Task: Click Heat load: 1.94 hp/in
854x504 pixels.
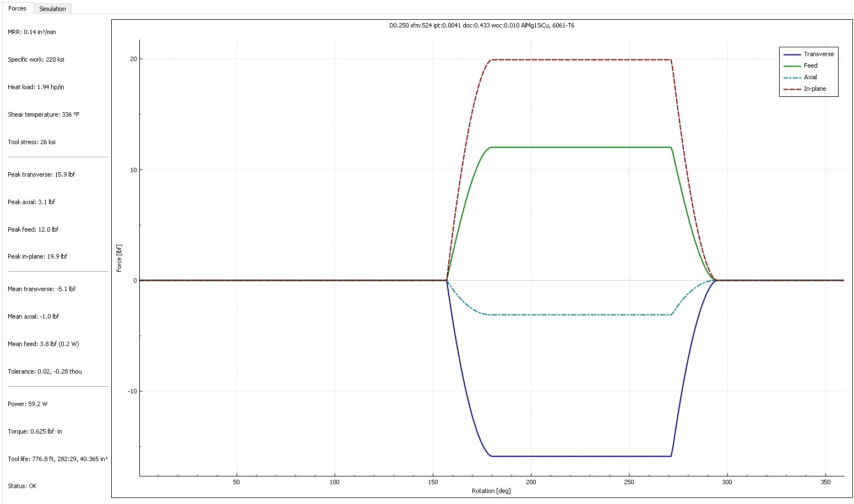Action: pyautogui.click(x=36, y=87)
